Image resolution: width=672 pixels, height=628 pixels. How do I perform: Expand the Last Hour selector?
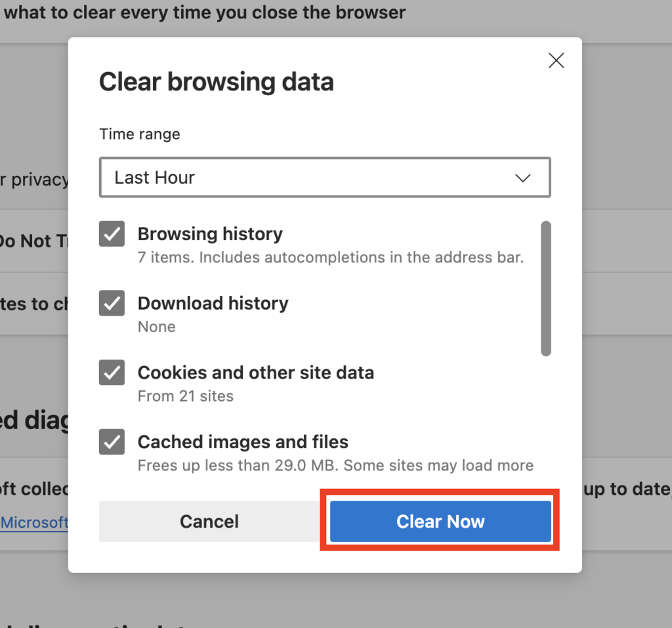point(324,177)
